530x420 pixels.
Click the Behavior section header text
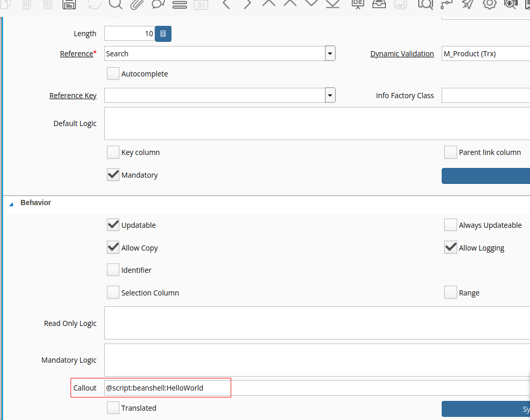36,203
